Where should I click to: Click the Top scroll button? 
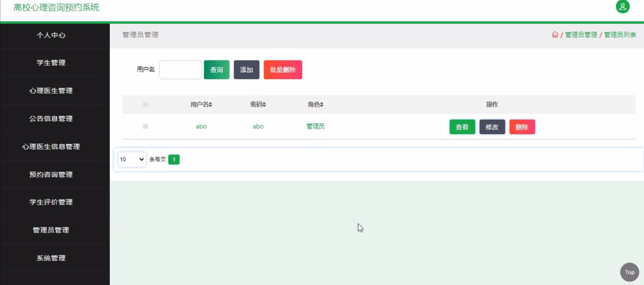[629, 272]
